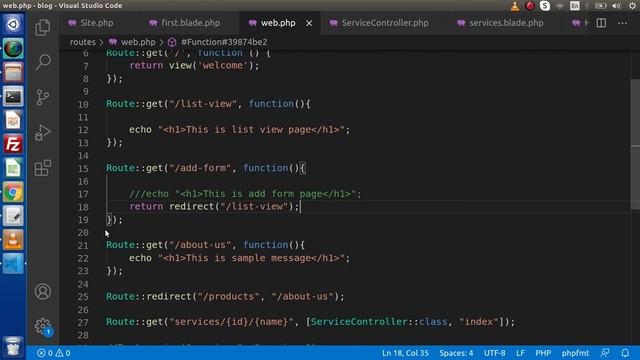The image size is (640, 360).
Task: Click "/about-us" route string on line 21
Action: coord(200,245)
